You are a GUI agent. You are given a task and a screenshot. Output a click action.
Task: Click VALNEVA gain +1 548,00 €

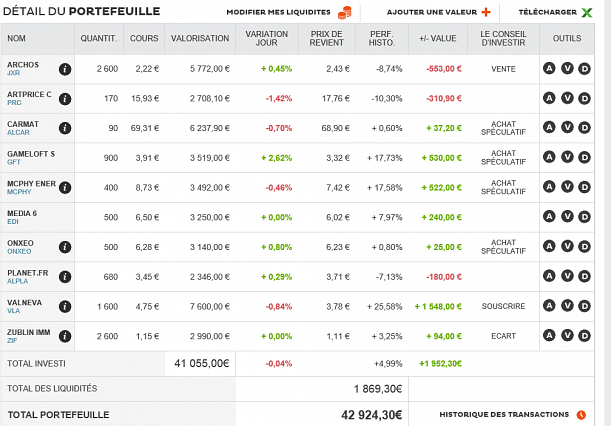[438, 307]
